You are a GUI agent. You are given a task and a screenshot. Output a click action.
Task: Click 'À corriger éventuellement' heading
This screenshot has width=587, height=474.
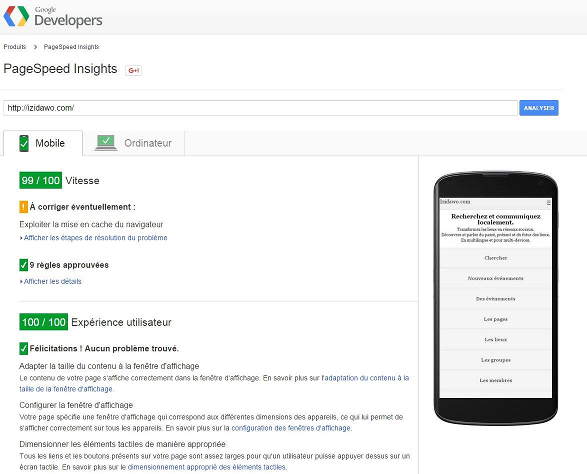(x=83, y=207)
